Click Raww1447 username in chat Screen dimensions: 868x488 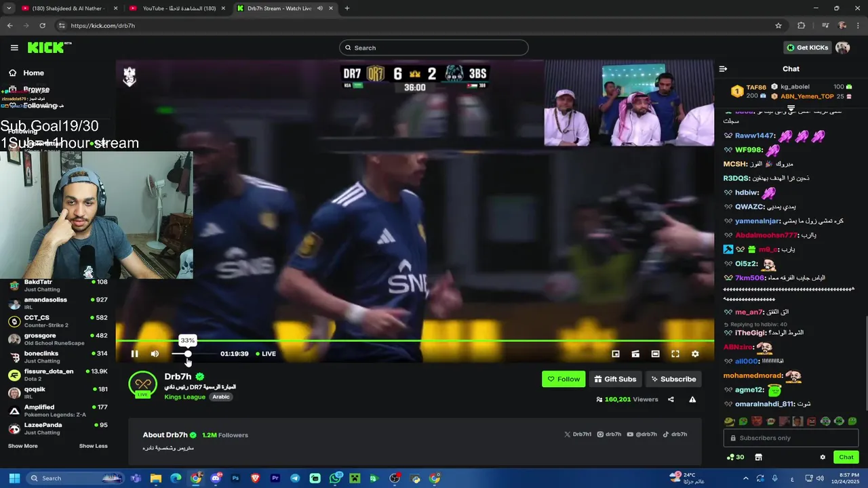pos(753,136)
